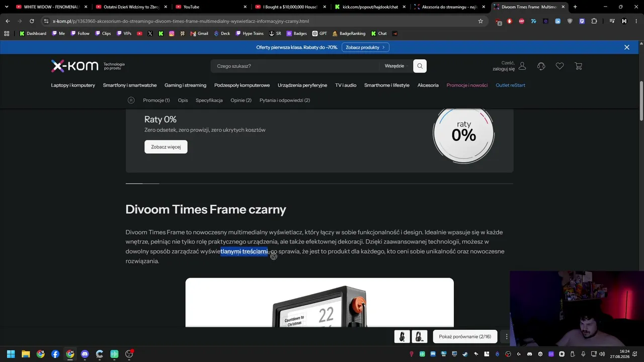Open the YouTube bookmark icon
Image resolution: width=644 pixels, height=362 pixels.
point(139,34)
